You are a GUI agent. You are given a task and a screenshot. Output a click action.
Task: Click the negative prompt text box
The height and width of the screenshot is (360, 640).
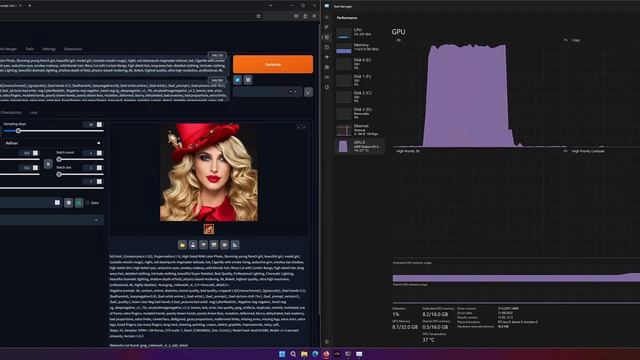pos(114,91)
